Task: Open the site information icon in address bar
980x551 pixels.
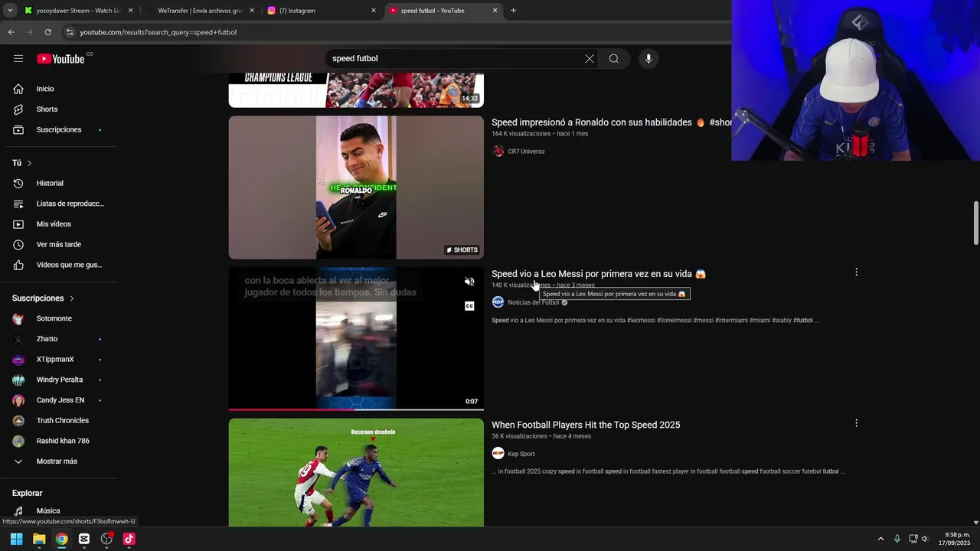Action: coord(70,32)
